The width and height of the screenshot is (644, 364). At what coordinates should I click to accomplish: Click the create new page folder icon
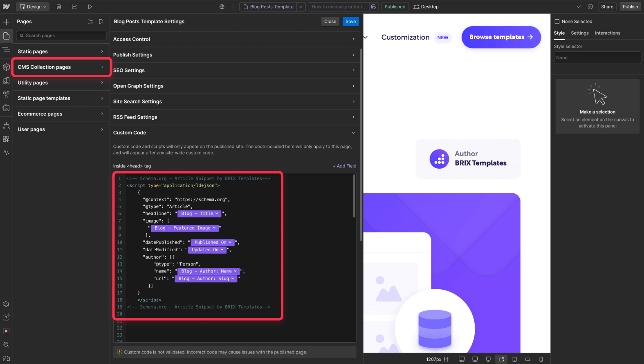[90, 22]
